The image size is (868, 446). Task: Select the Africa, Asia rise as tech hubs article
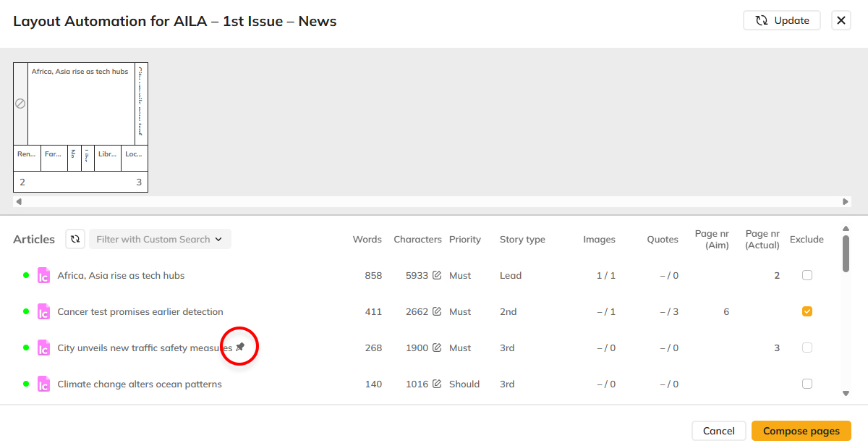[x=121, y=275]
